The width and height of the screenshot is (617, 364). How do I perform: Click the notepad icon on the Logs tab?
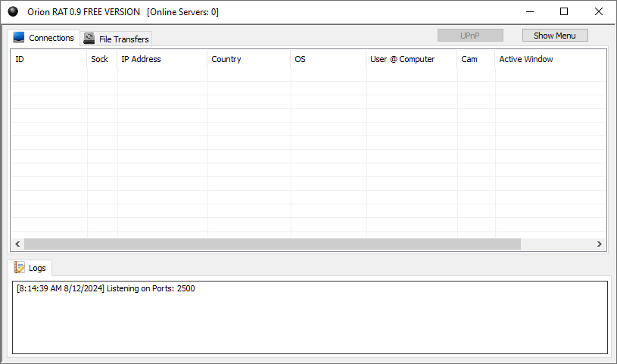20,268
